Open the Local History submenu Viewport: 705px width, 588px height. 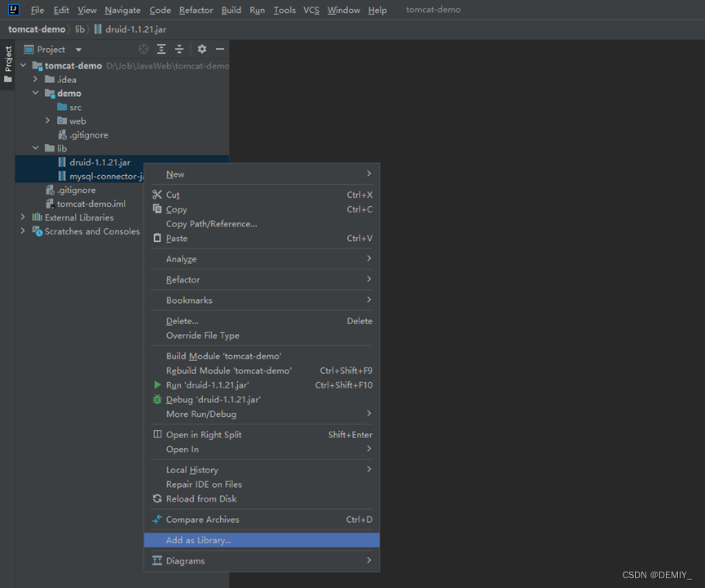[262, 470]
